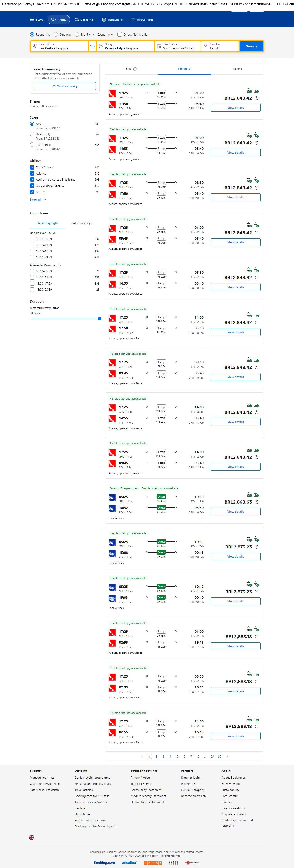This screenshot has height=868, width=294.
Task: Click the swap origin and destination arrows icon
Action: (92, 46)
